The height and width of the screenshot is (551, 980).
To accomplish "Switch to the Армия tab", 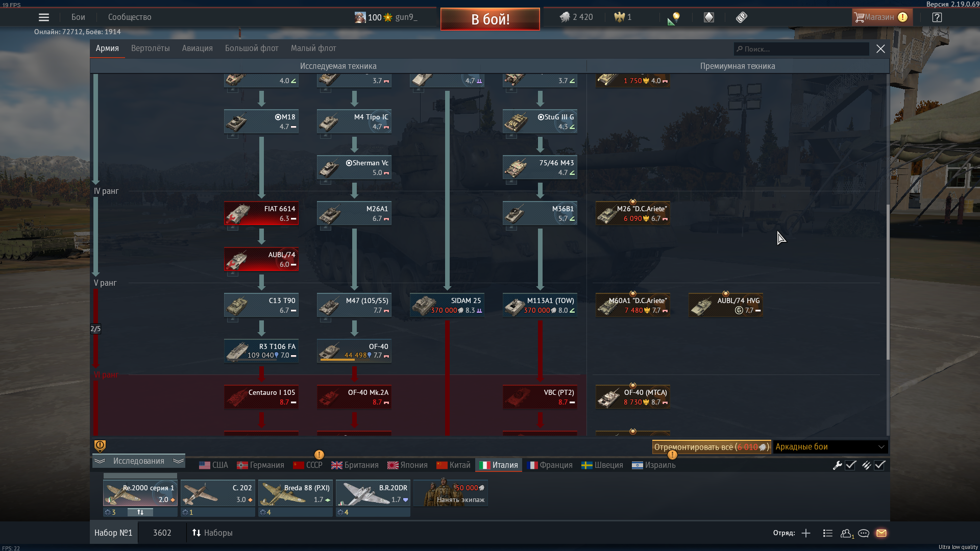I will [x=107, y=48].
